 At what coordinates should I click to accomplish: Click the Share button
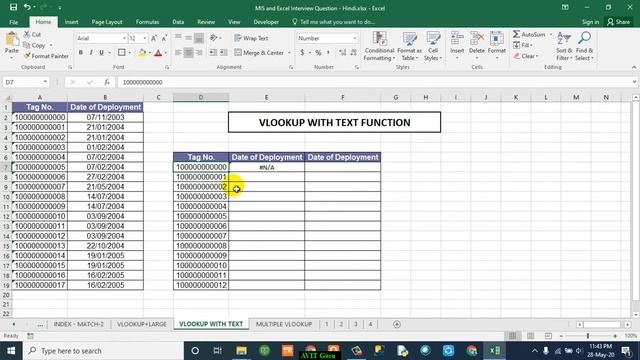coord(618,22)
